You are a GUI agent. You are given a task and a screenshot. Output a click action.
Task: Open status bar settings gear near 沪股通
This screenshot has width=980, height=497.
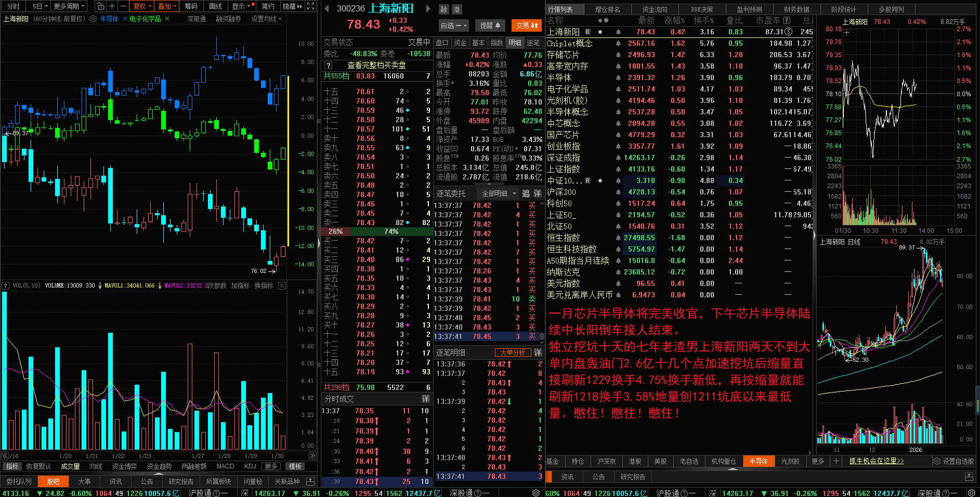click(x=535, y=493)
